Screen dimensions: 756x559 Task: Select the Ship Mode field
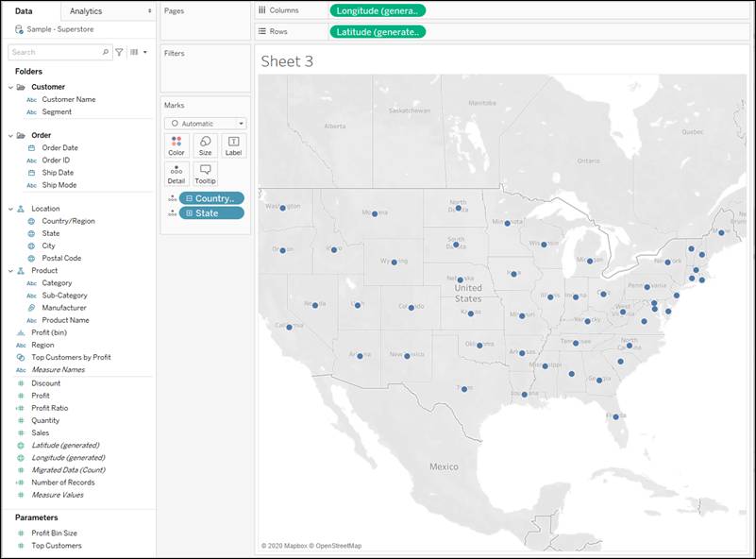tap(59, 185)
